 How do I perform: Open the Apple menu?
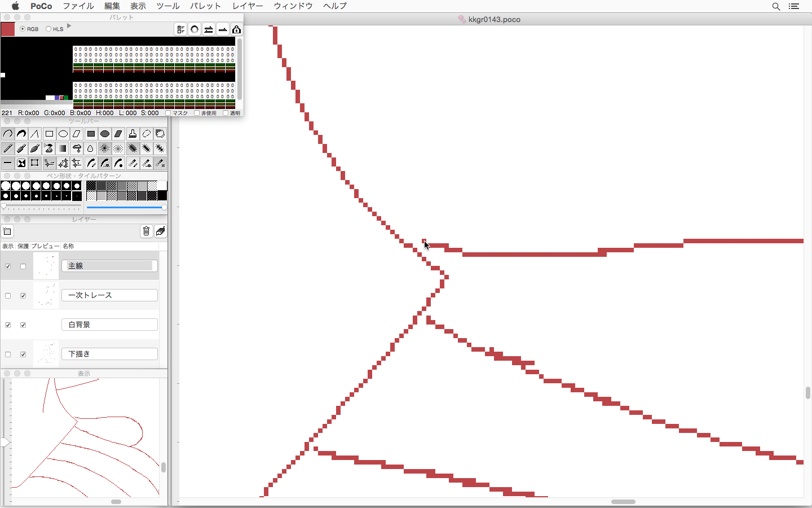pyautogui.click(x=15, y=6)
